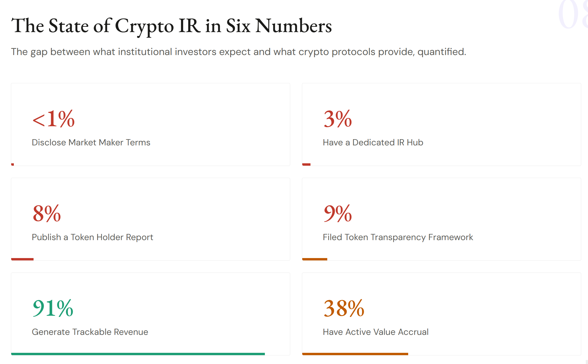This screenshot has width=588, height=364.
Task: Click the progress bar under Token Transparency Framework
Action: (x=315, y=259)
